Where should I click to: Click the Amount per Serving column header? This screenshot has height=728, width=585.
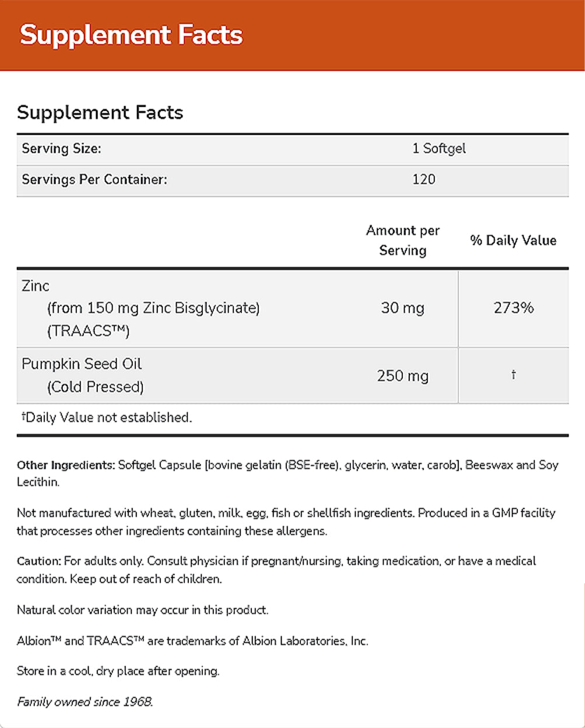402,240
